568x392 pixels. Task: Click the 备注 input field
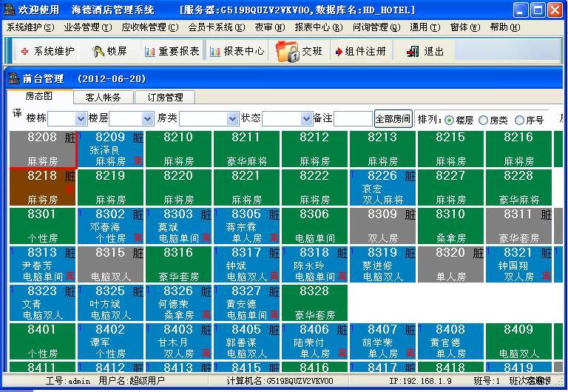(x=353, y=119)
